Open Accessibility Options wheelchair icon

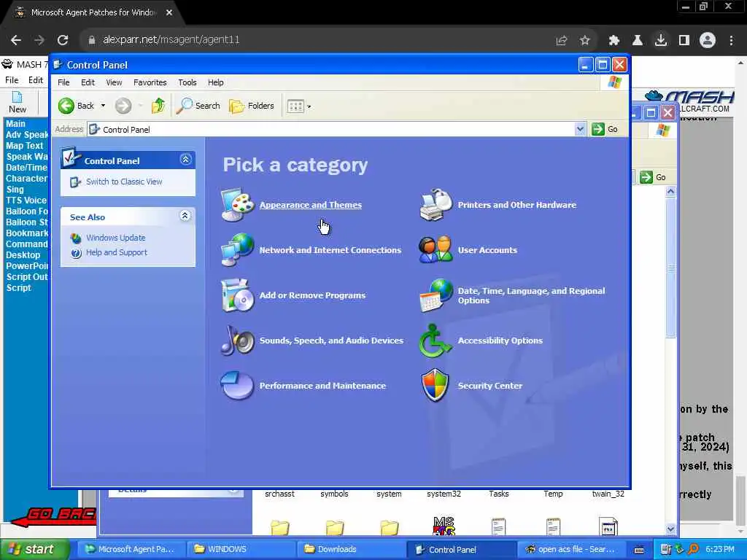tap(435, 340)
